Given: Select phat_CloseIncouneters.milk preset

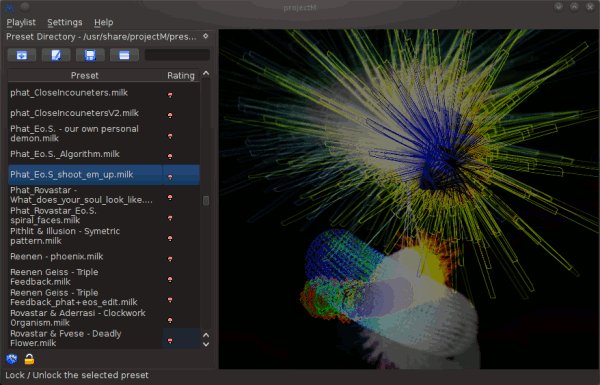Looking at the screenshot, I should [85, 93].
